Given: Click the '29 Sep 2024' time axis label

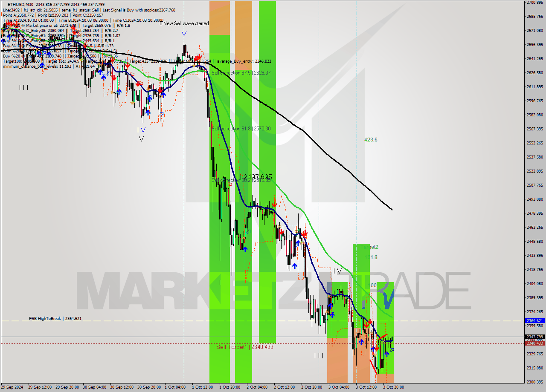Looking at the screenshot, I should click(12, 387).
